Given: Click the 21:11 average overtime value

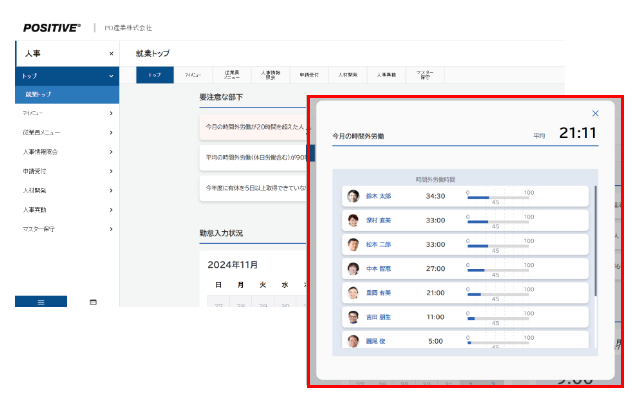Looking at the screenshot, I should tap(578, 133).
